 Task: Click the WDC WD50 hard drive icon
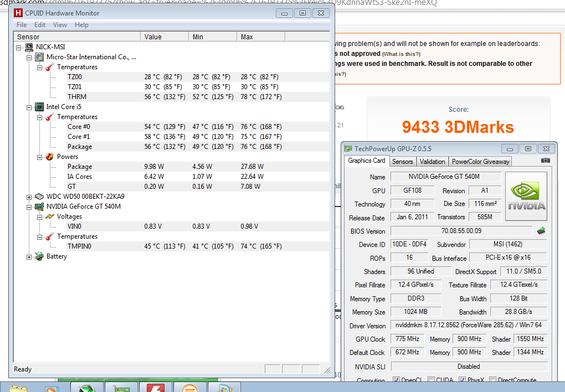(x=39, y=197)
